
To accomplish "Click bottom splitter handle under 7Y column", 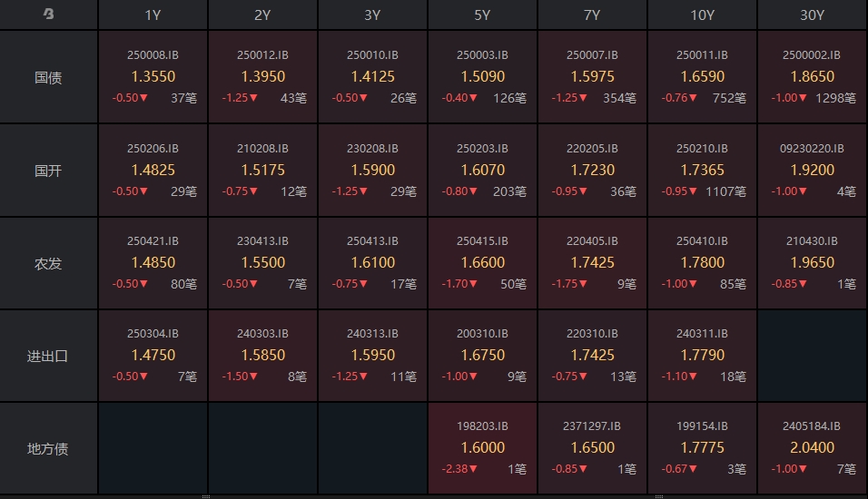I will click(x=659, y=496).
